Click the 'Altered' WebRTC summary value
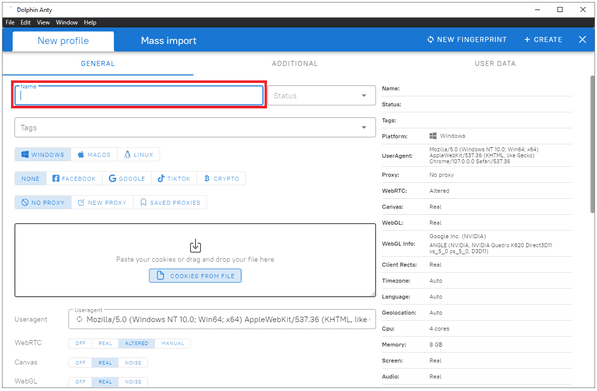 pos(439,191)
